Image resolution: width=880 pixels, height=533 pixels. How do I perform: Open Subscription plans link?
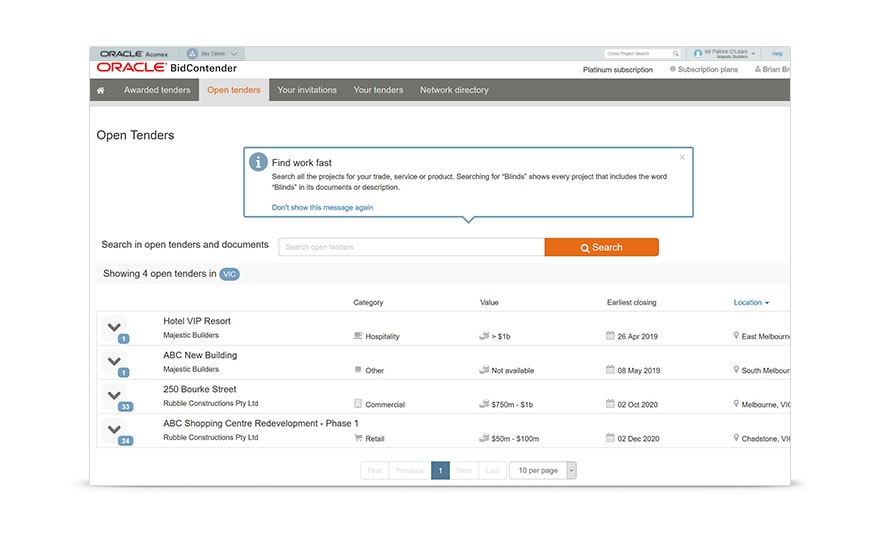pos(704,70)
